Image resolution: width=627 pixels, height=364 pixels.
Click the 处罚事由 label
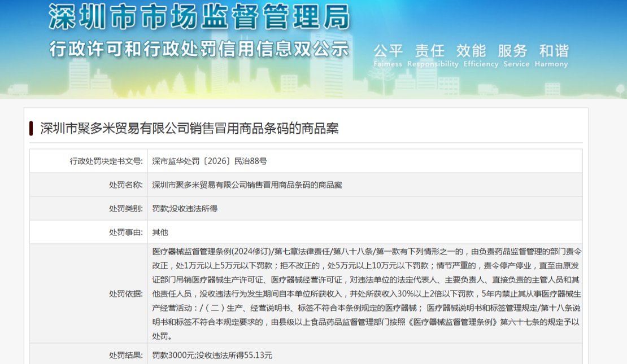(125, 232)
